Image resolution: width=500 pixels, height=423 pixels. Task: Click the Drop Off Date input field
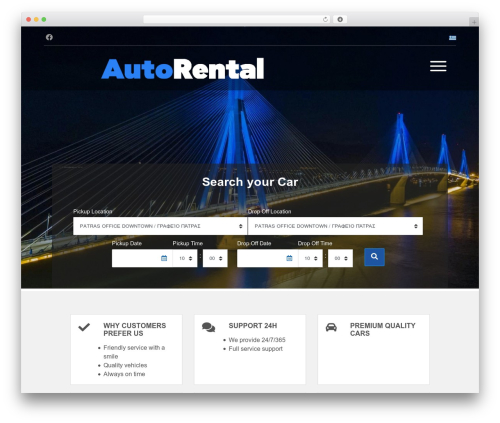(x=267, y=258)
